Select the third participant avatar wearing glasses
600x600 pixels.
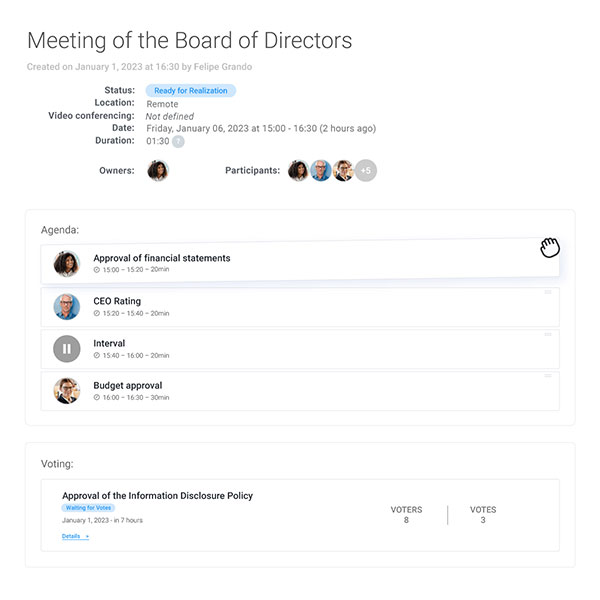coord(343,170)
